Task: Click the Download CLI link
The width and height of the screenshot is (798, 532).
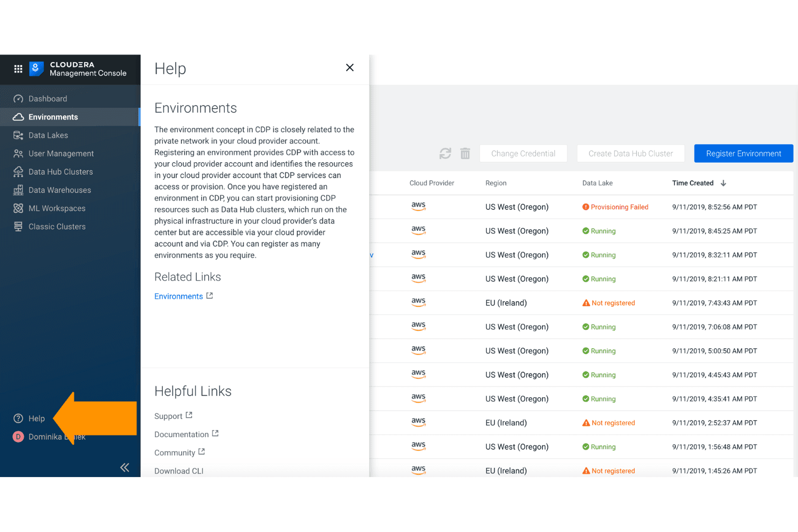Action: [x=179, y=471]
